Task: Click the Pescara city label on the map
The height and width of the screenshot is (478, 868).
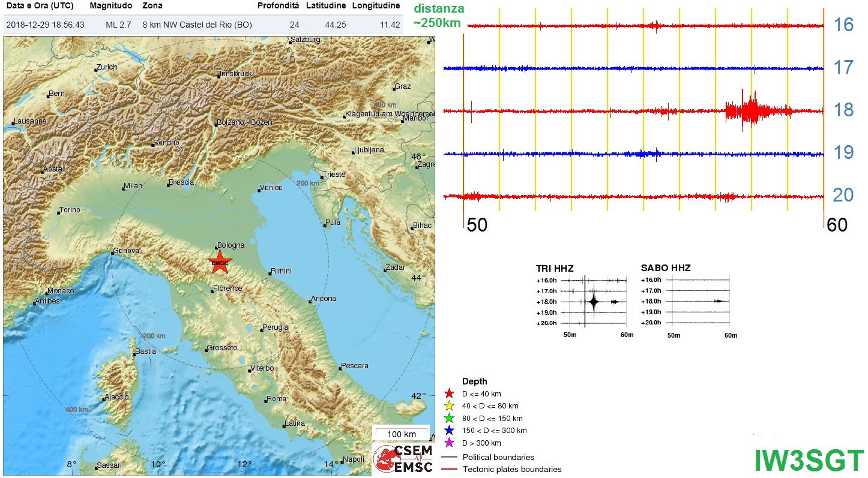Action: click(354, 365)
